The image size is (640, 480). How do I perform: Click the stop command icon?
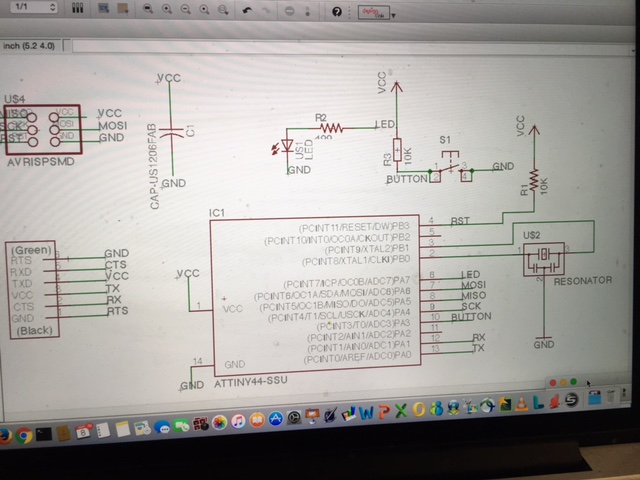coord(289,11)
